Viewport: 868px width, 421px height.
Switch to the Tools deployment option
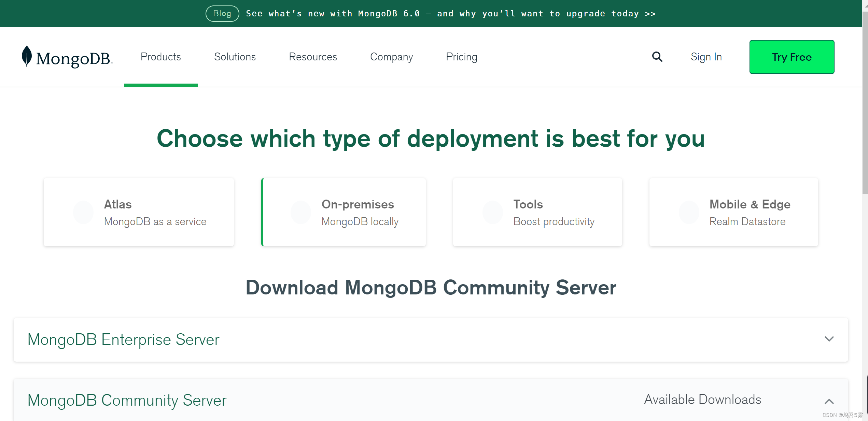click(x=537, y=212)
